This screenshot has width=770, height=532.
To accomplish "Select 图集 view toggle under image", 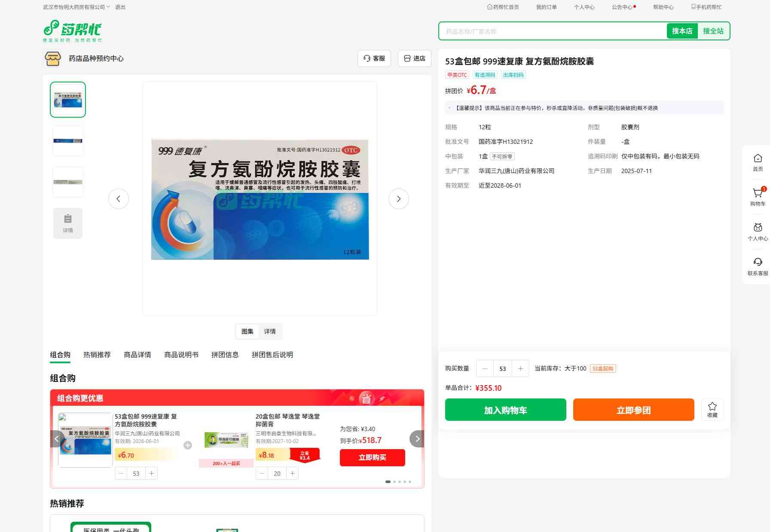I will coord(247,331).
